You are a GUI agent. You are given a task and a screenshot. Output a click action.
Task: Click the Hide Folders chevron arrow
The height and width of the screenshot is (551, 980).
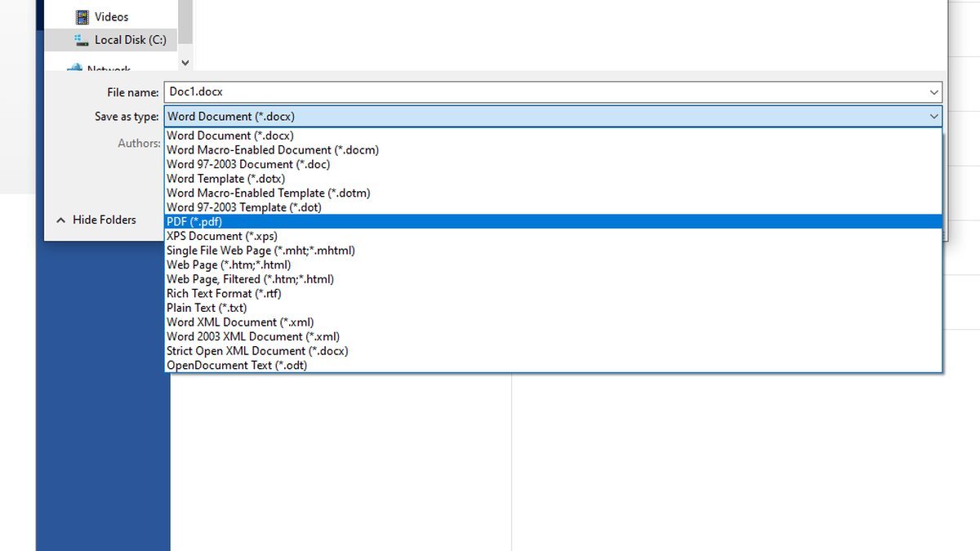(x=60, y=220)
